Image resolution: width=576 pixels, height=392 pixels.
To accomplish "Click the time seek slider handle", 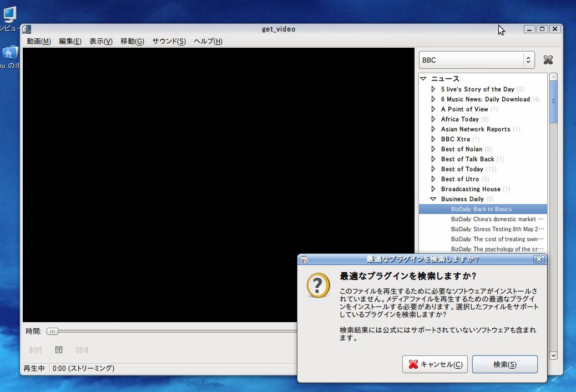I will click(53, 332).
